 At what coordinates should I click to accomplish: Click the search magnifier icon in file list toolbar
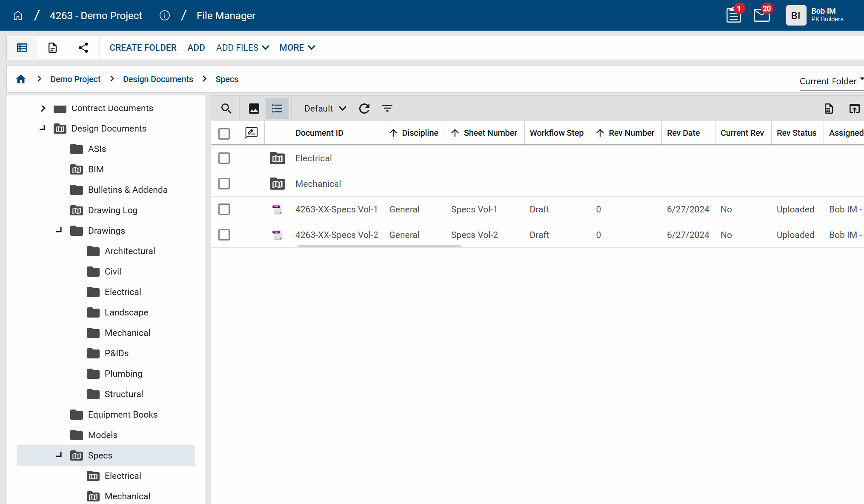point(226,109)
